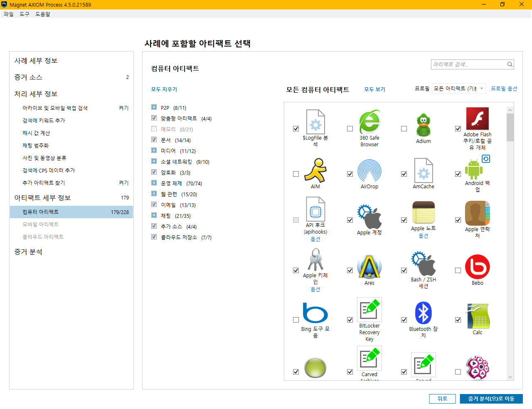Select the $LogFile analysis artifact icon
The width and height of the screenshot is (532, 409).
[315, 121]
